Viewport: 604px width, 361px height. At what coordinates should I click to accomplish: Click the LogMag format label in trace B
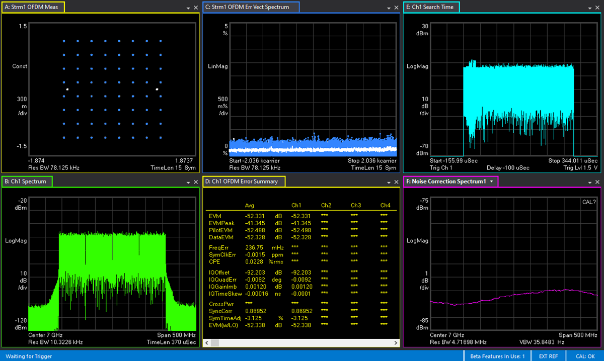(16, 241)
